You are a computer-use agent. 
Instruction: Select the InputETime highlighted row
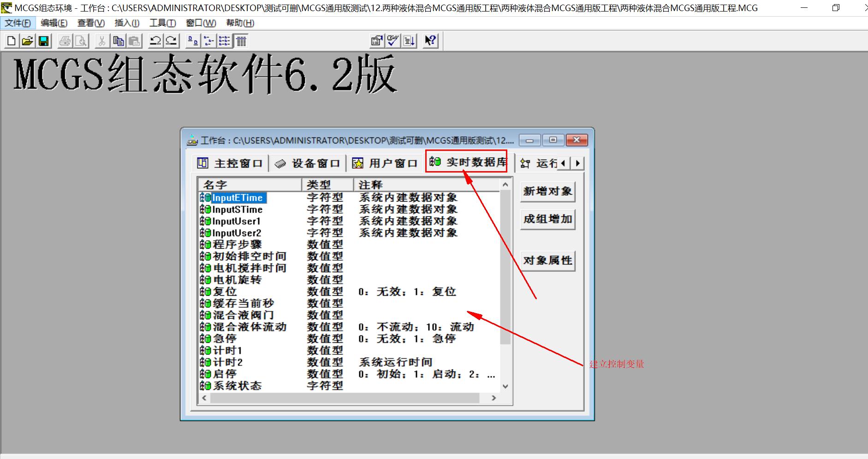pyautogui.click(x=237, y=197)
